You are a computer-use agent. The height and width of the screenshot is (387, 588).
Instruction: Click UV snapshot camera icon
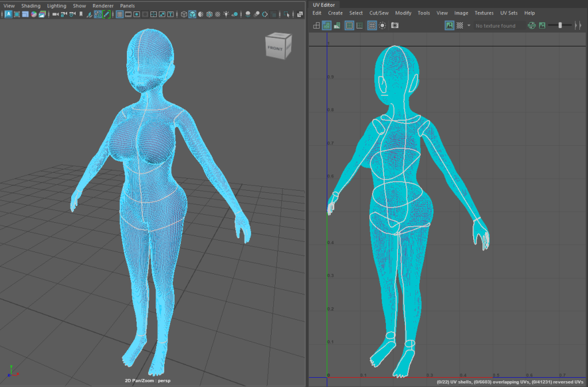click(x=394, y=25)
